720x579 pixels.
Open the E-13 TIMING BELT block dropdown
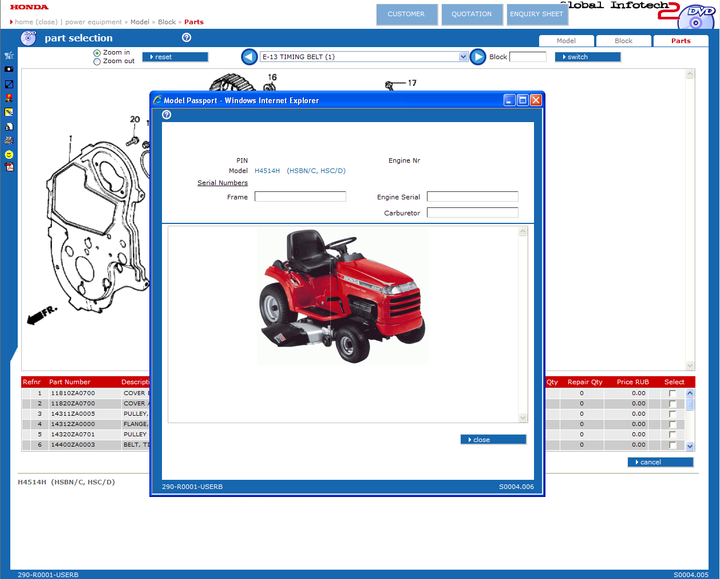[x=364, y=57]
